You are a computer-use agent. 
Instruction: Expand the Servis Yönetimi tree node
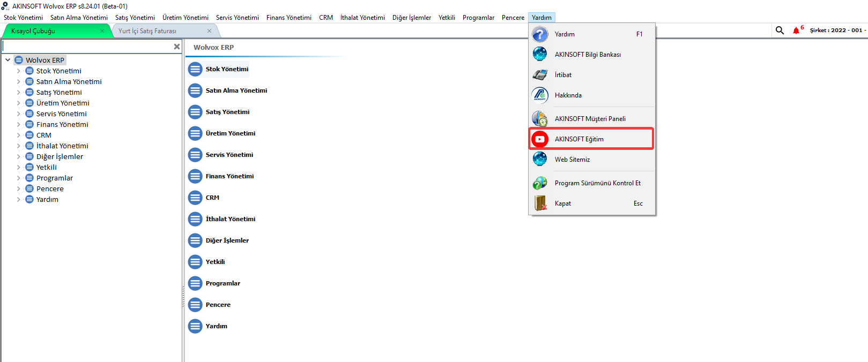(x=18, y=114)
